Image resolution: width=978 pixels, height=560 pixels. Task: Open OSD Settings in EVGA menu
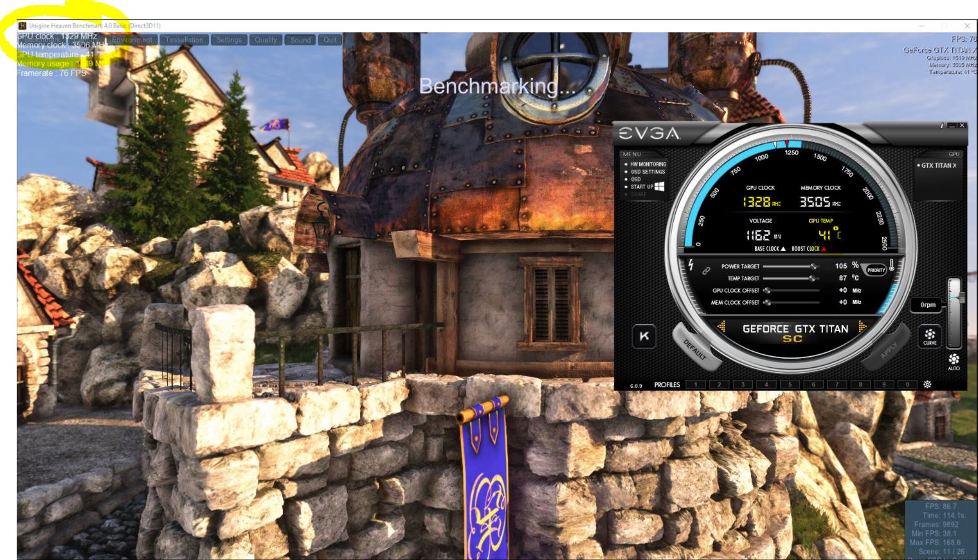click(x=647, y=172)
